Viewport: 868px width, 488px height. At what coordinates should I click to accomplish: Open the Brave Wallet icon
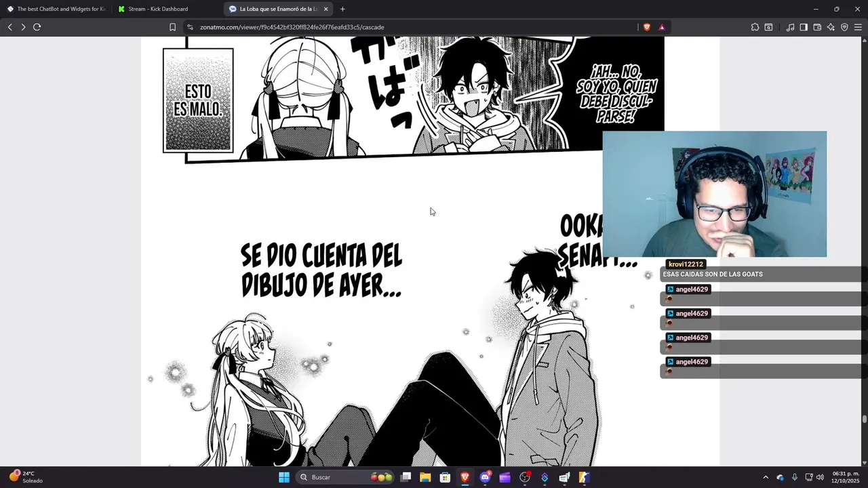pyautogui.click(x=817, y=27)
